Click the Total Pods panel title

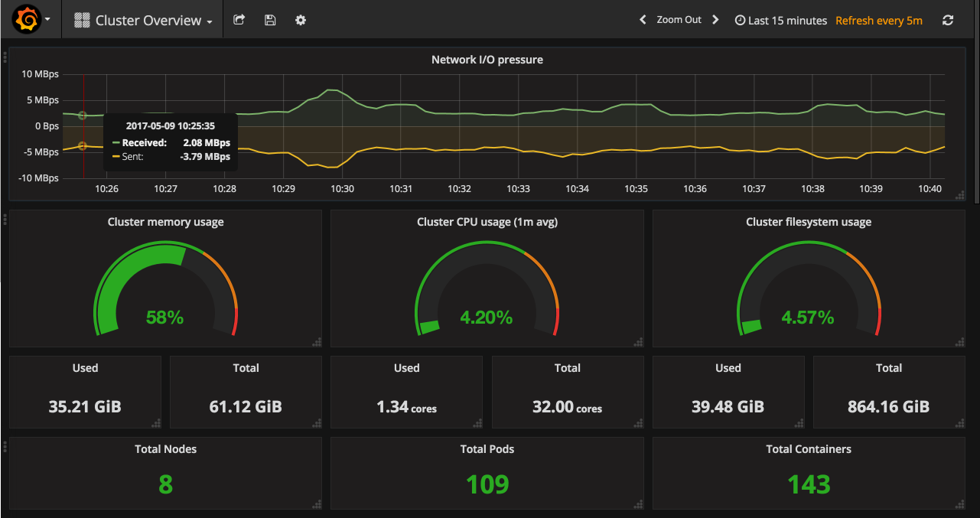point(487,449)
